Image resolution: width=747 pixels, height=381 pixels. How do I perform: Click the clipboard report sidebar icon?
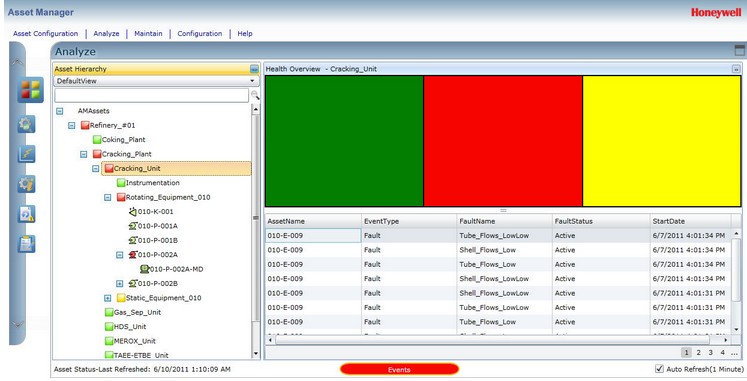click(x=26, y=244)
